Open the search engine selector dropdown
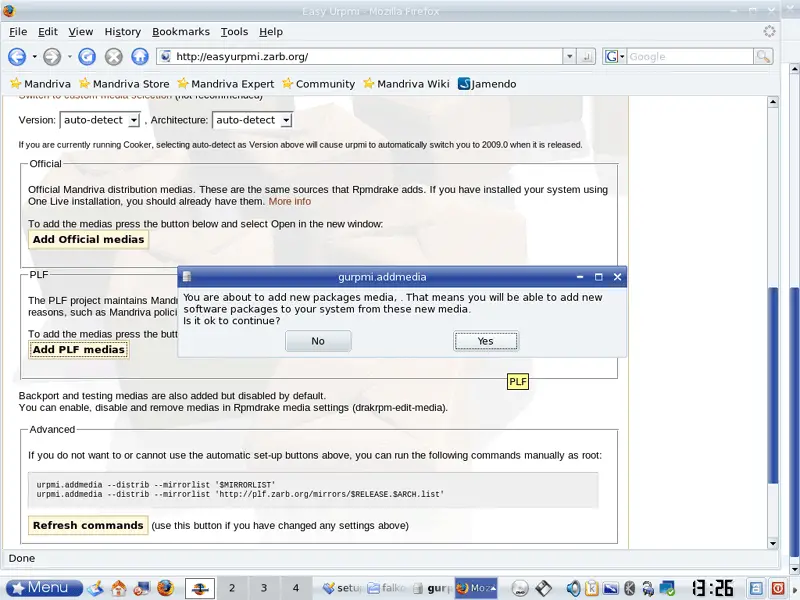 [614, 57]
